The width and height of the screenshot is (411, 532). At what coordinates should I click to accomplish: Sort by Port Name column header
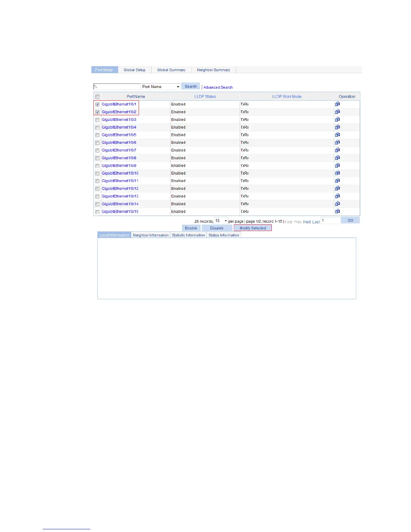coord(136,97)
